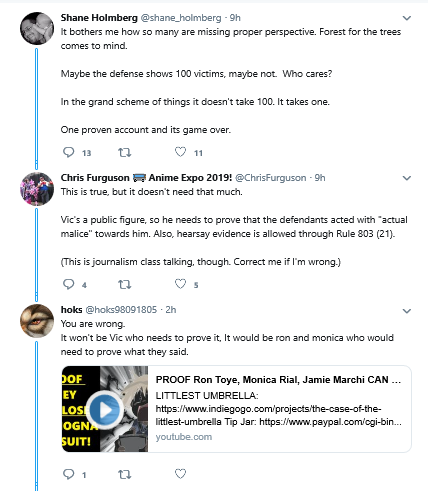Retweet the hoks tweet
The height and width of the screenshot is (491, 428).
coord(125,474)
